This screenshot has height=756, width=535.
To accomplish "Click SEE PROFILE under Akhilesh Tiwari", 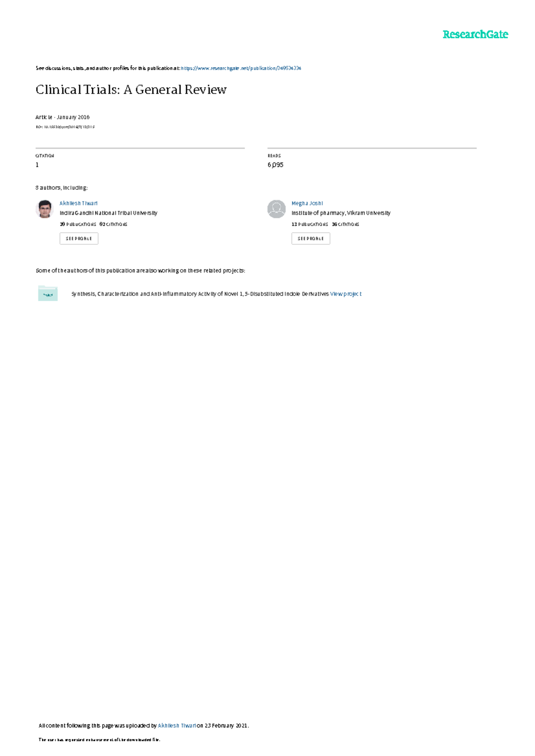I will [79, 239].
